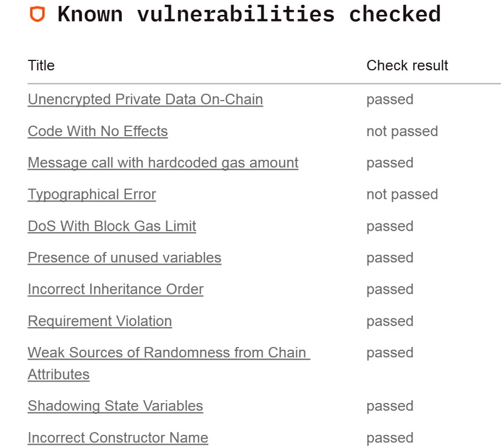The width and height of the screenshot is (501, 448).
Task: Open Weak Sources of Randomness from Chain Attributes
Action: [x=168, y=352]
